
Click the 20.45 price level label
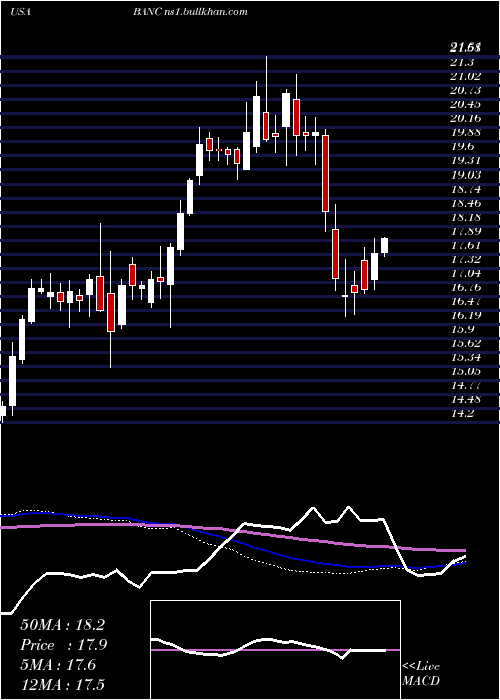pyautogui.click(x=464, y=104)
